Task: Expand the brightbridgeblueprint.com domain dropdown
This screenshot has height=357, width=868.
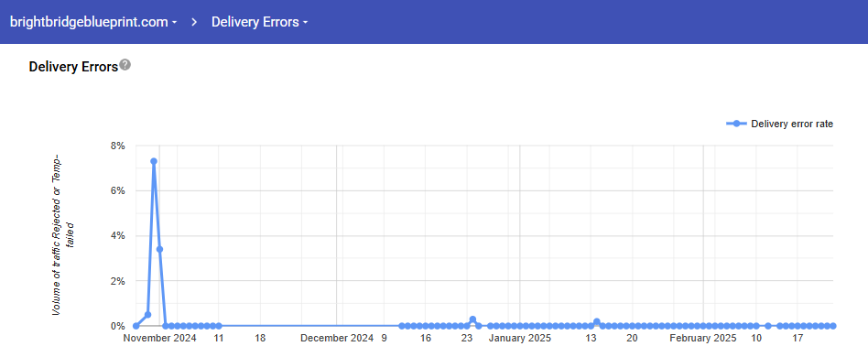Action: [x=93, y=22]
